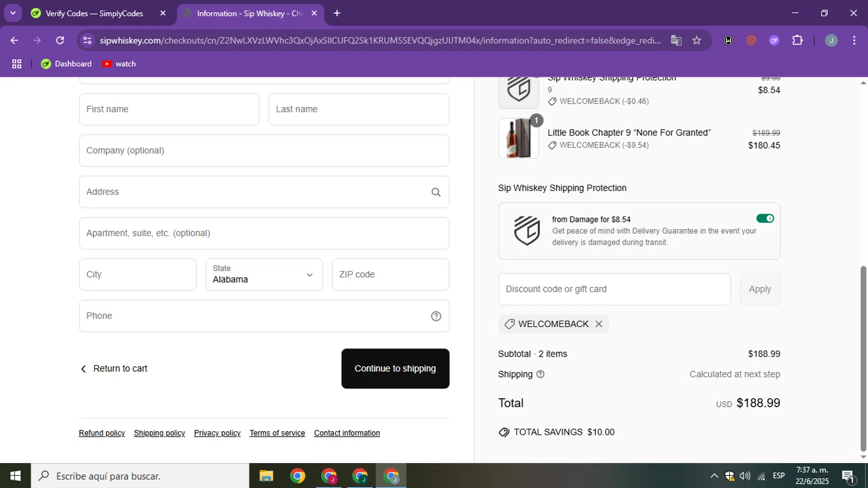Click the shipping protection shield logo

coord(527,230)
